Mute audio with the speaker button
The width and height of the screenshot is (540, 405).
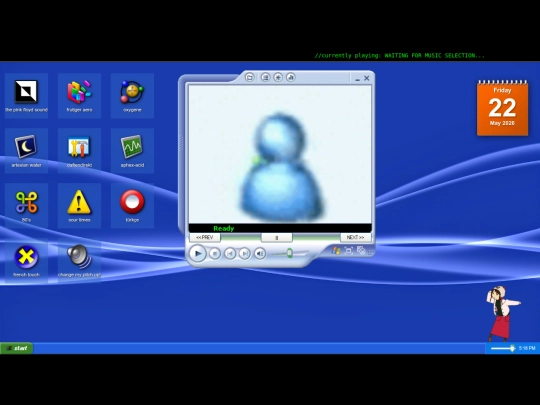[260, 253]
